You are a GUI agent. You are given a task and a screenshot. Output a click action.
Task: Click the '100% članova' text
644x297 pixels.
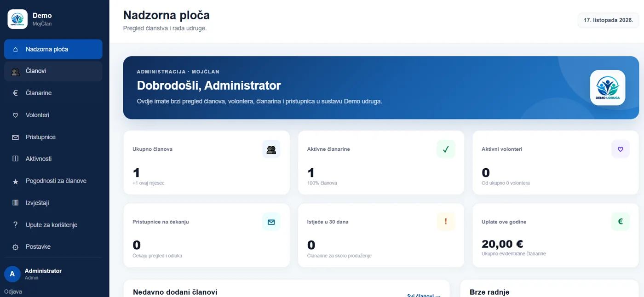click(322, 183)
